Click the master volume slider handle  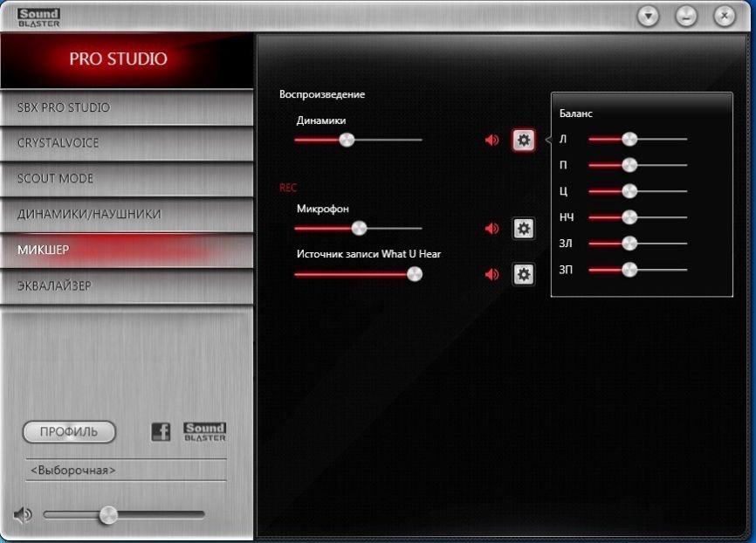pos(108,516)
